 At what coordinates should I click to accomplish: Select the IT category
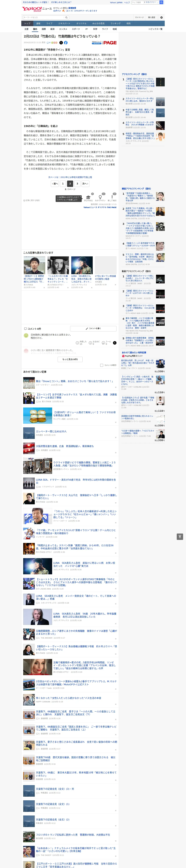[x=86, y=29]
